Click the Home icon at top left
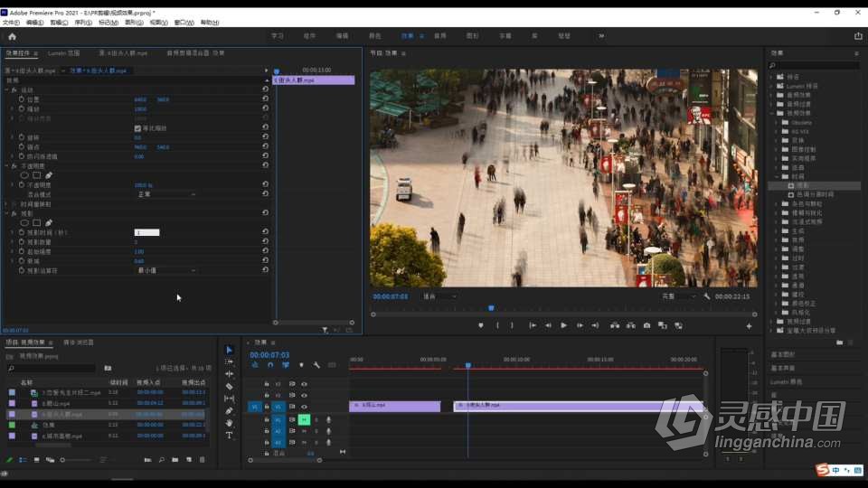The width and height of the screenshot is (868, 488). click(12, 36)
